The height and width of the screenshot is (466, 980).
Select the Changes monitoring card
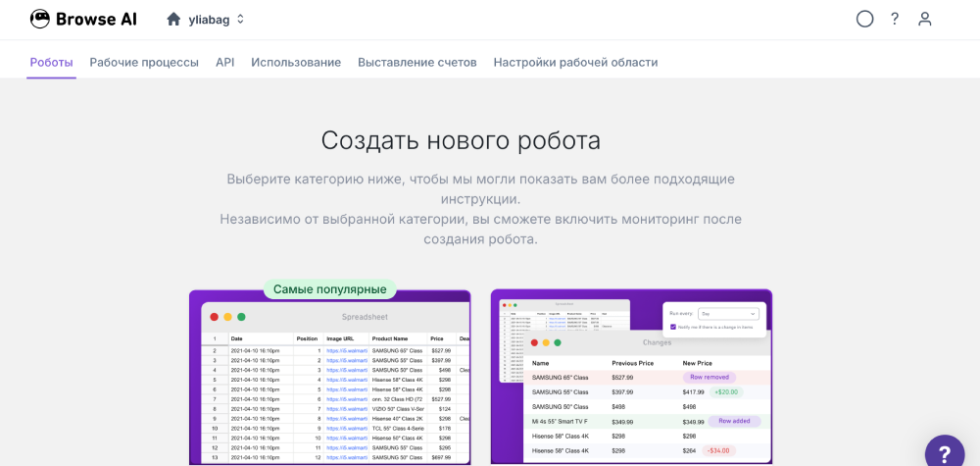tap(631, 377)
